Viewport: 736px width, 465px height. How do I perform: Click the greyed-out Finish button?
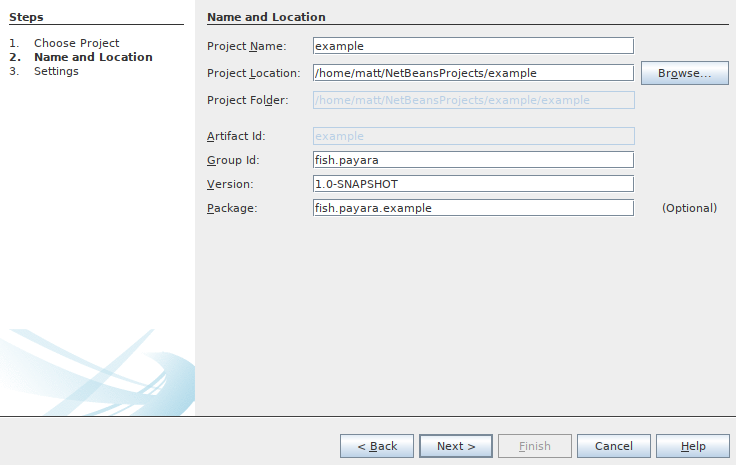pyautogui.click(x=535, y=446)
